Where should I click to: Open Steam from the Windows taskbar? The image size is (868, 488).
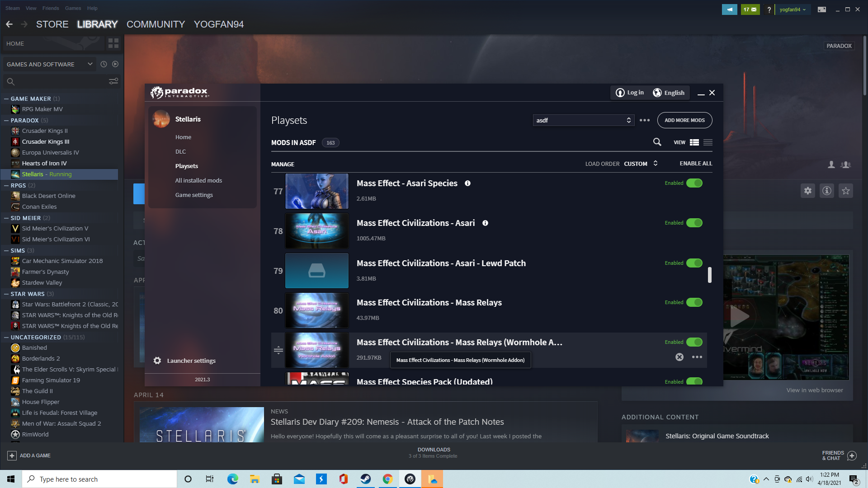coord(366,479)
